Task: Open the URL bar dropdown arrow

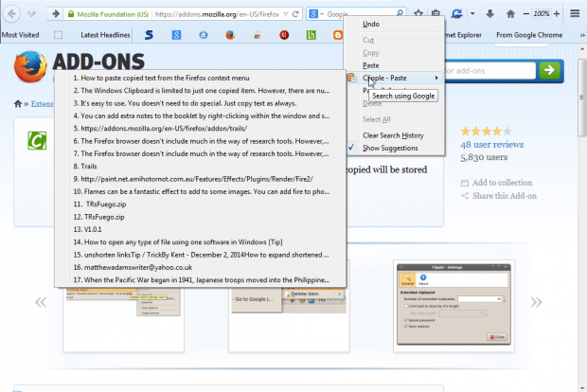Action: 286,14
